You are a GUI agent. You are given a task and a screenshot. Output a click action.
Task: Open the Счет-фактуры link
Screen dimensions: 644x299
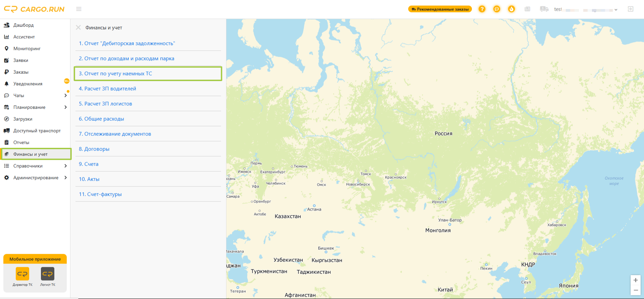coord(100,194)
